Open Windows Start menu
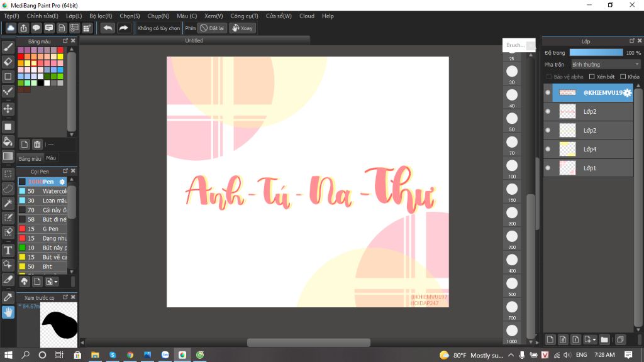The image size is (644, 362). coord(8,354)
